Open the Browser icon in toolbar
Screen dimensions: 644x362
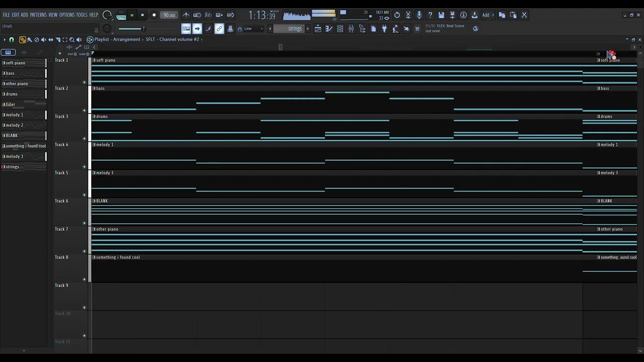[x=362, y=29]
